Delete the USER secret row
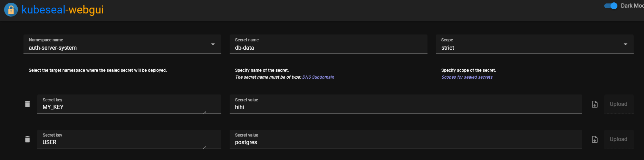 point(28,139)
